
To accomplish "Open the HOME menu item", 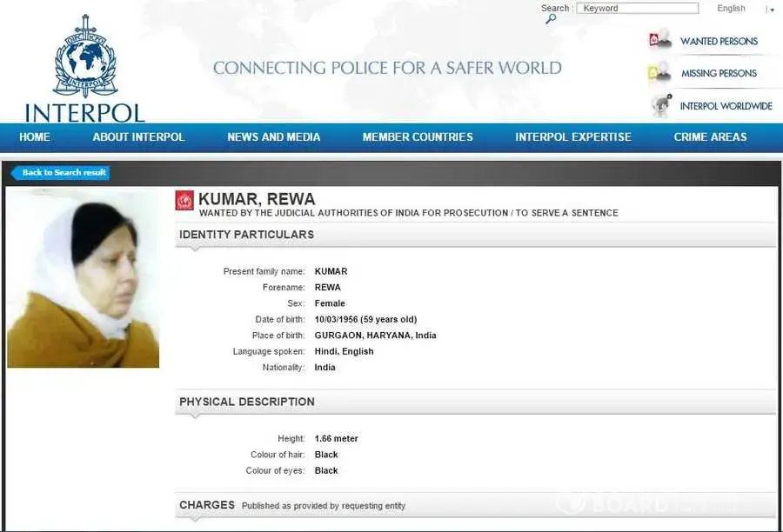I will coord(35,137).
